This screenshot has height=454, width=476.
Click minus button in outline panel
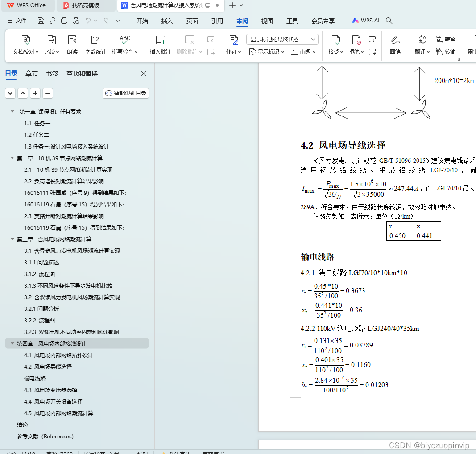48,93
